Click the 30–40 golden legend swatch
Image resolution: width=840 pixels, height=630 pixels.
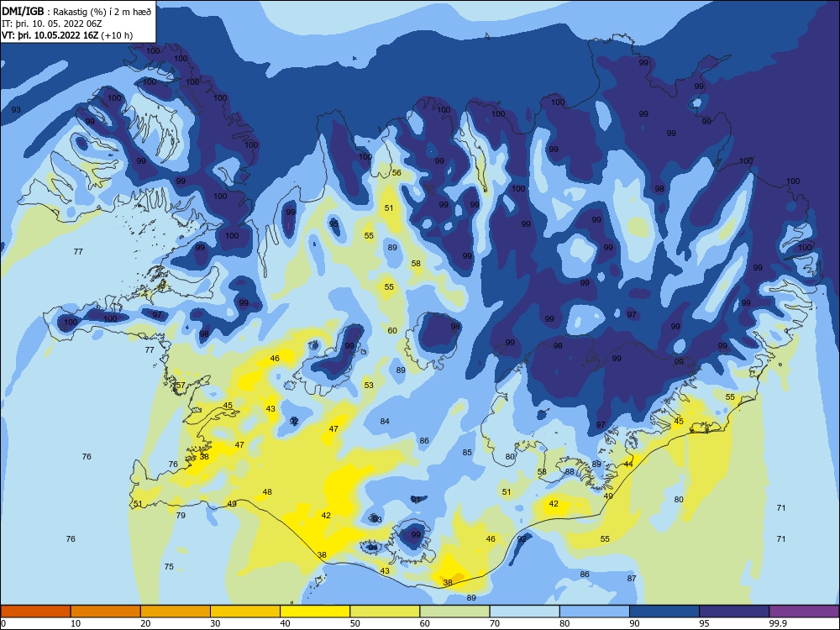click(245, 612)
